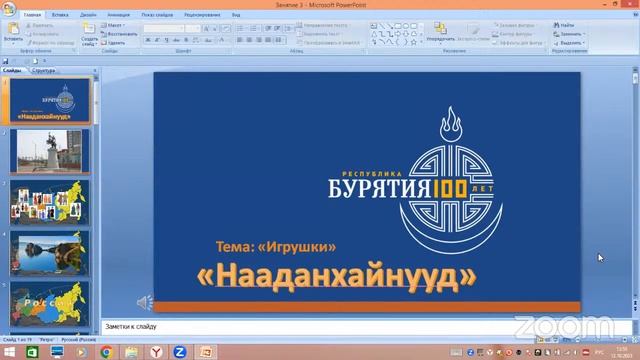
Task: Switch to the Анимация ribbon tab
Action: point(118,15)
